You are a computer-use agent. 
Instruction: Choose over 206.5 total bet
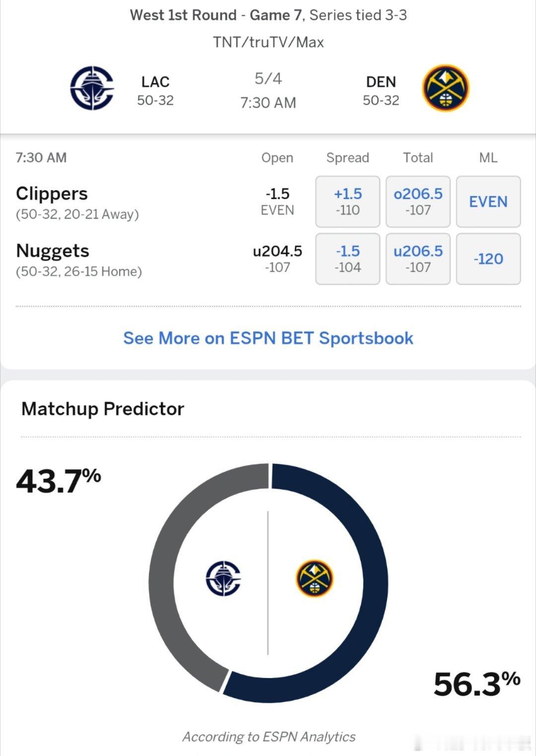[x=418, y=201]
